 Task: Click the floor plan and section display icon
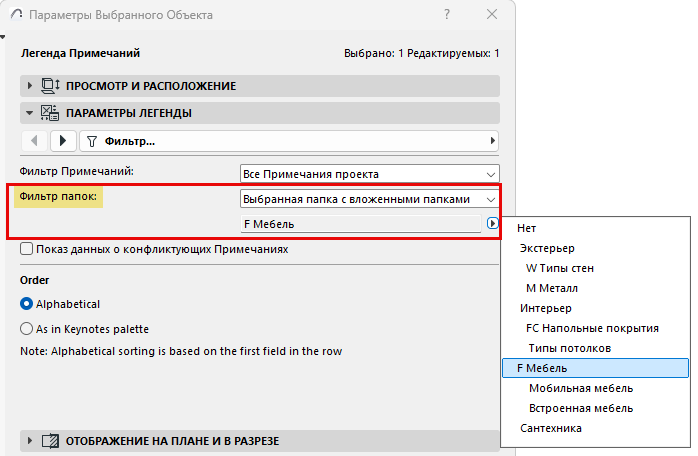pos(50,441)
